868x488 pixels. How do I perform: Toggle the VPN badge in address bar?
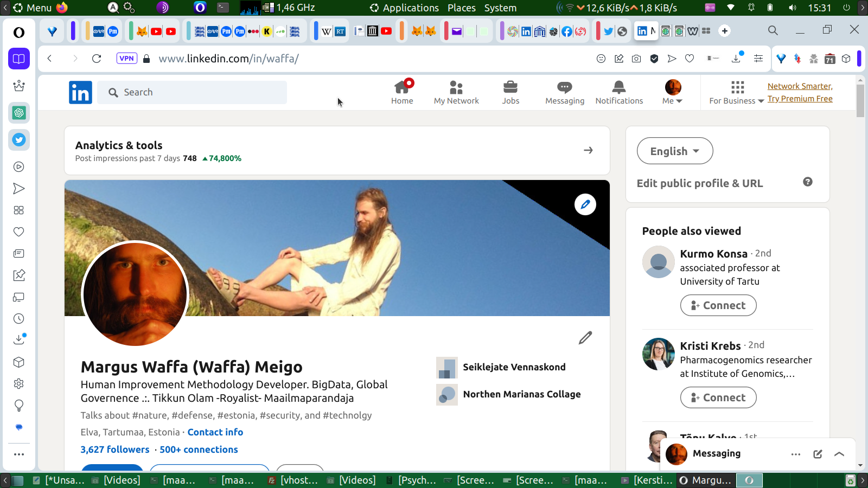(x=126, y=59)
